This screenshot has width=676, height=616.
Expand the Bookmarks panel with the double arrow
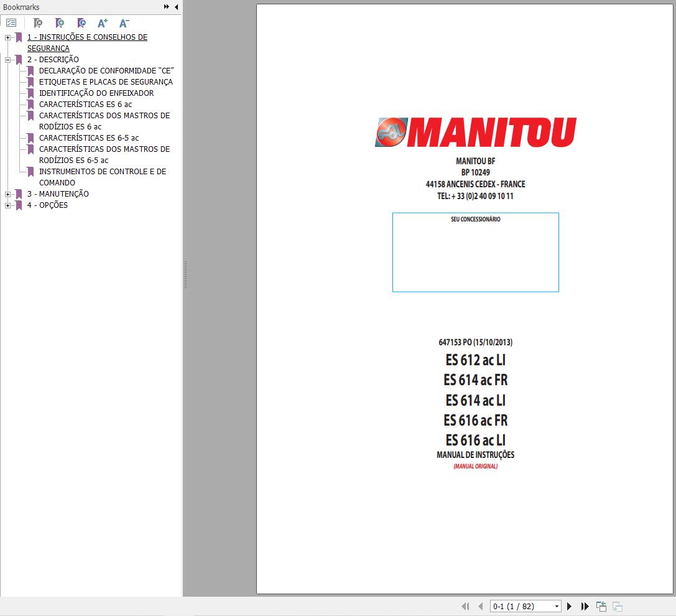(x=167, y=7)
